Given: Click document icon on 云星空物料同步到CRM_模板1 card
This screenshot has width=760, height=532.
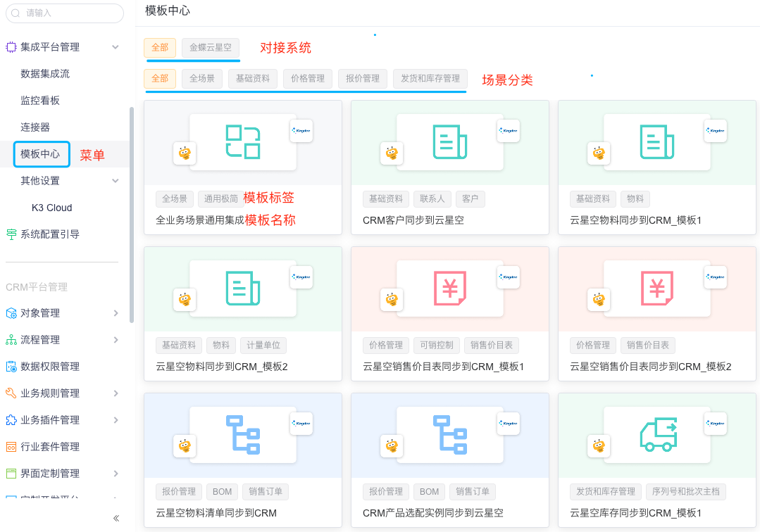Looking at the screenshot, I should tap(656, 142).
